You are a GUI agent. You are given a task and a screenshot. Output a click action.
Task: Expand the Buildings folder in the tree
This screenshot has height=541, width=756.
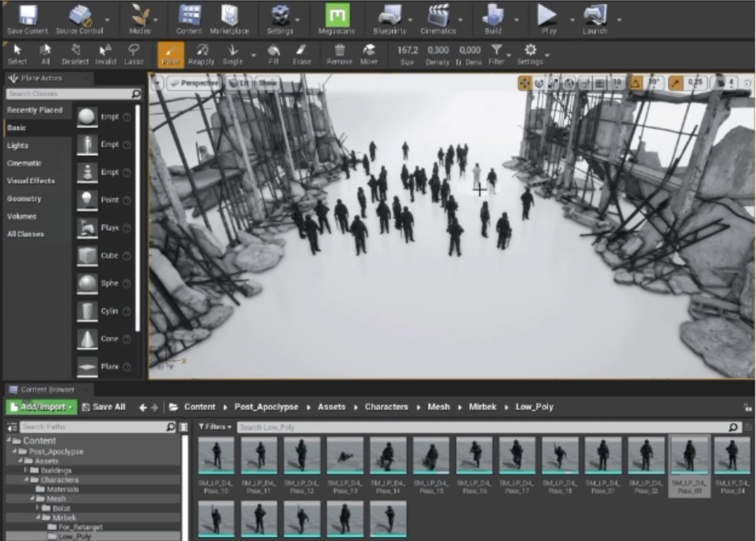pyautogui.click(x=26, y=470)
